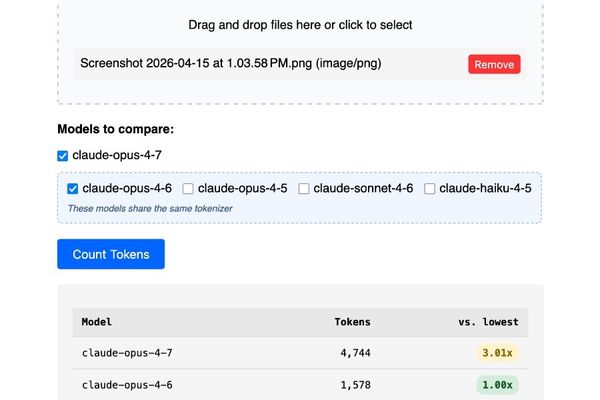Image resolution: width=600 pixels, height=400 pixels.
Task: Uncheck the claude-opus-4-6 checkbox
Action: (72, 189)
